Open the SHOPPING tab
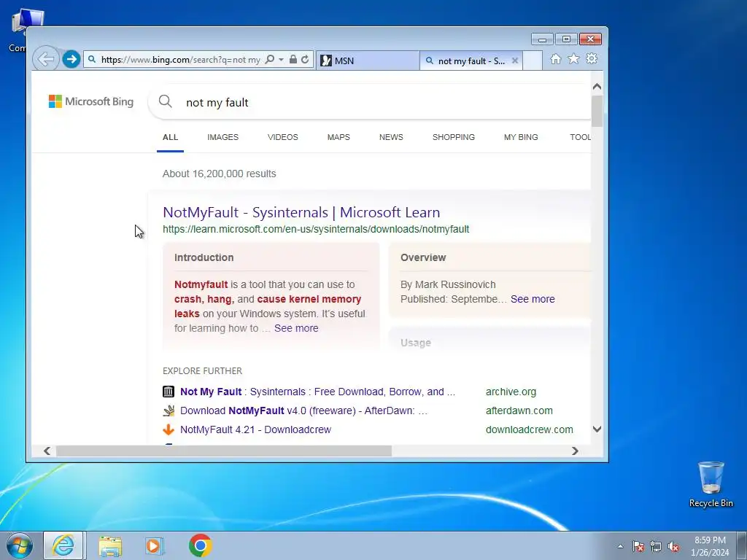 [x=454, y=137]
